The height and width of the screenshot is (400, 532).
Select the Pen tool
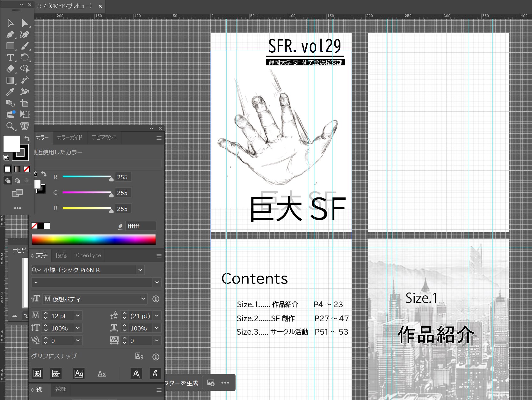tap(10, 34)
